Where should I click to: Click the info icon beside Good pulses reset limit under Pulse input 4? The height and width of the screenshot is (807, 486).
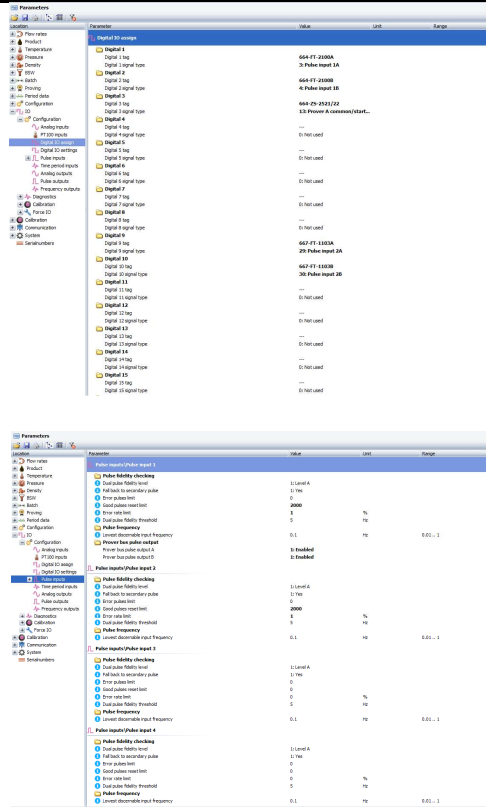98,771
